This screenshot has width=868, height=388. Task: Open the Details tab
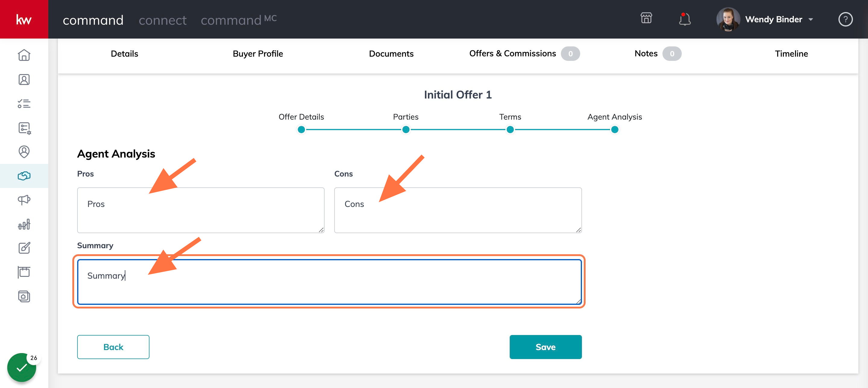pyautogui.click(x=124, y=54)
